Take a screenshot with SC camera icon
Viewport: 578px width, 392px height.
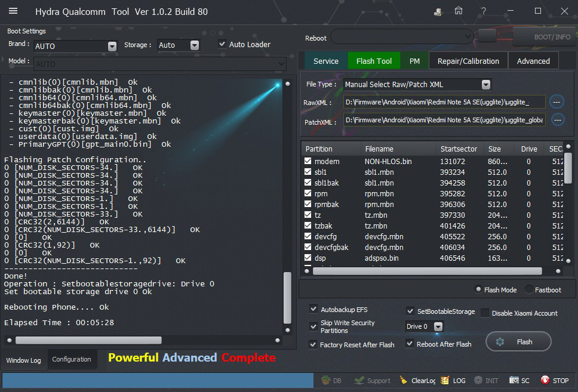(x=514, y=380)
